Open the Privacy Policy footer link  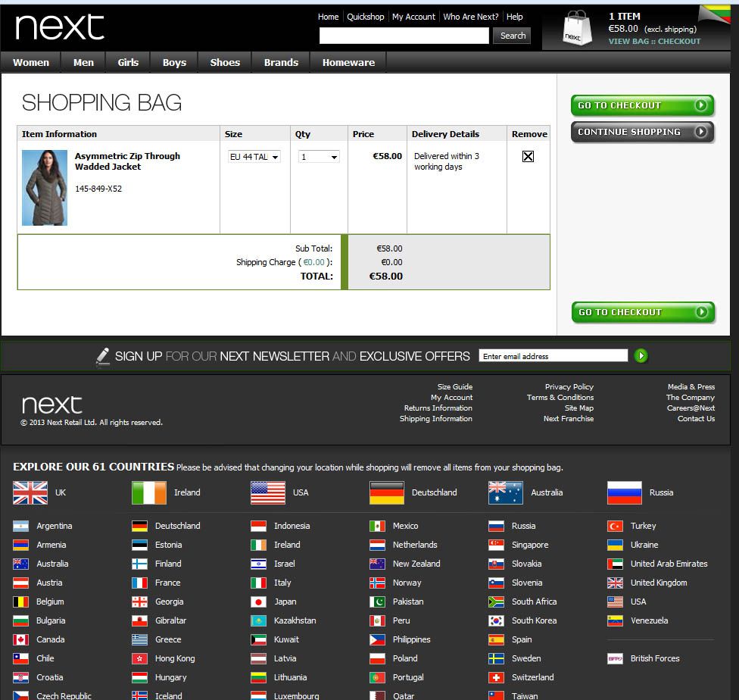(x=569, y=387)
